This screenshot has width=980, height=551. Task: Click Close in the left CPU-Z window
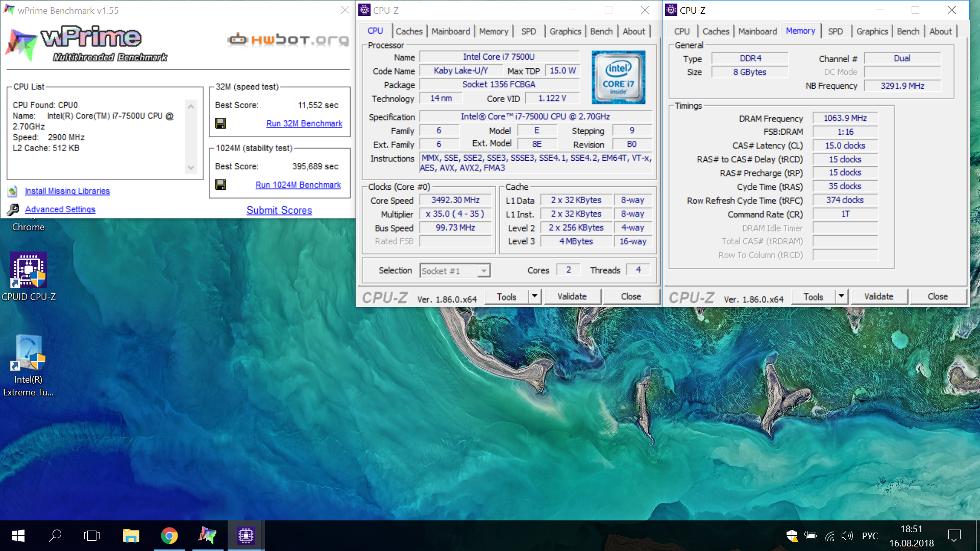click(631, 296)
